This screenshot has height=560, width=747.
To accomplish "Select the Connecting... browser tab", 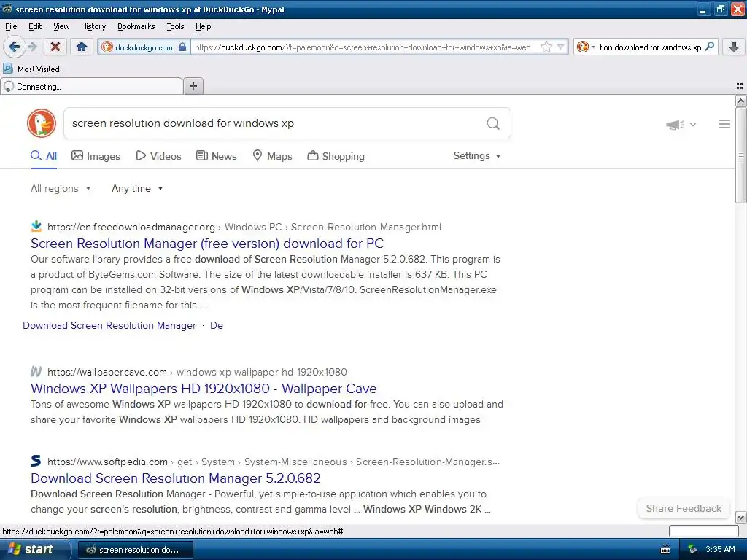I will coord(91,87).
